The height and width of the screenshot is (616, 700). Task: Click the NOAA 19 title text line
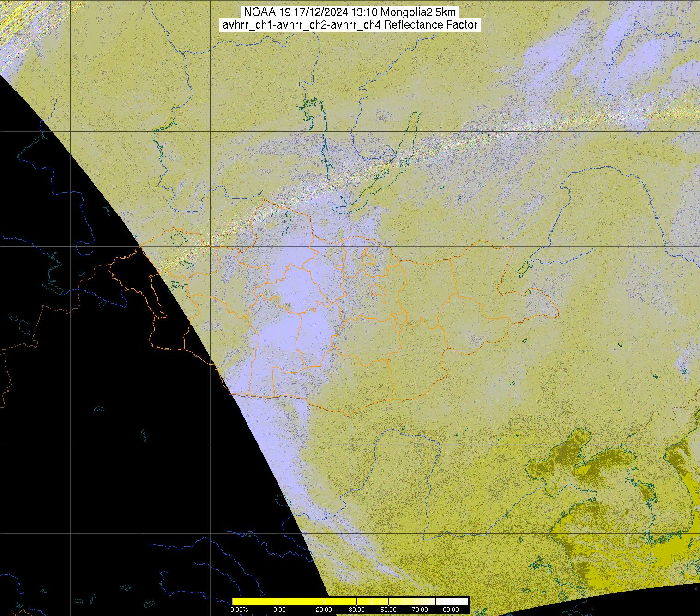tap(350, 12)
